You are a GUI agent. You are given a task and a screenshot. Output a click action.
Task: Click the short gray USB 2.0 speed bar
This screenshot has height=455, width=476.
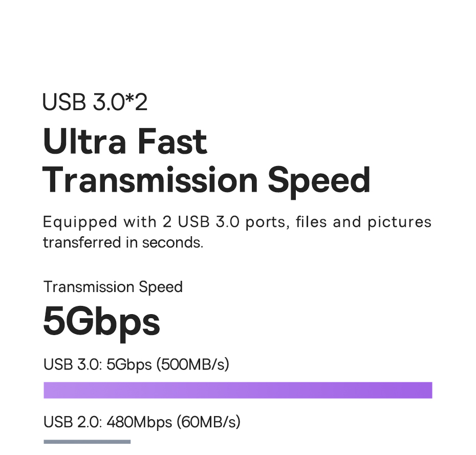tap(87, 442)
